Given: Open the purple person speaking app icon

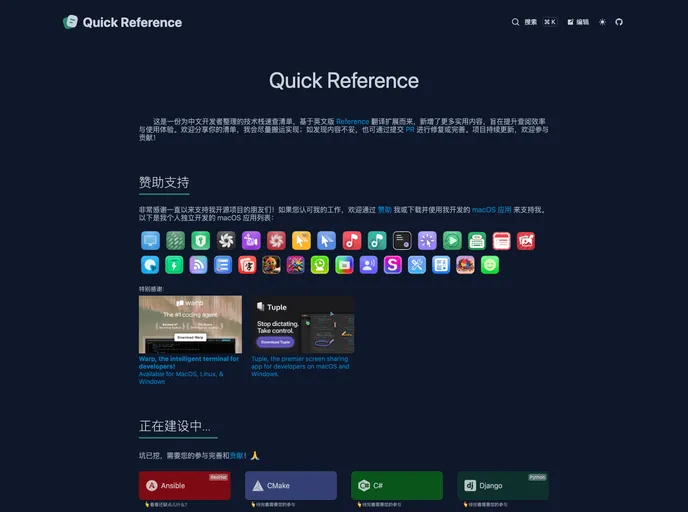Looking at the screenshot, I should pos(369,265).
